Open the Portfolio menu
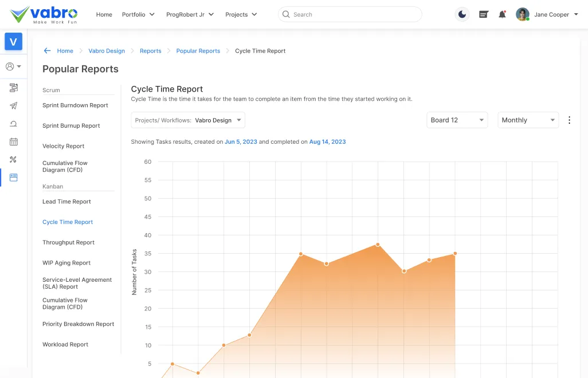Screen dimensions: 588x378 (x=138, y=14)
